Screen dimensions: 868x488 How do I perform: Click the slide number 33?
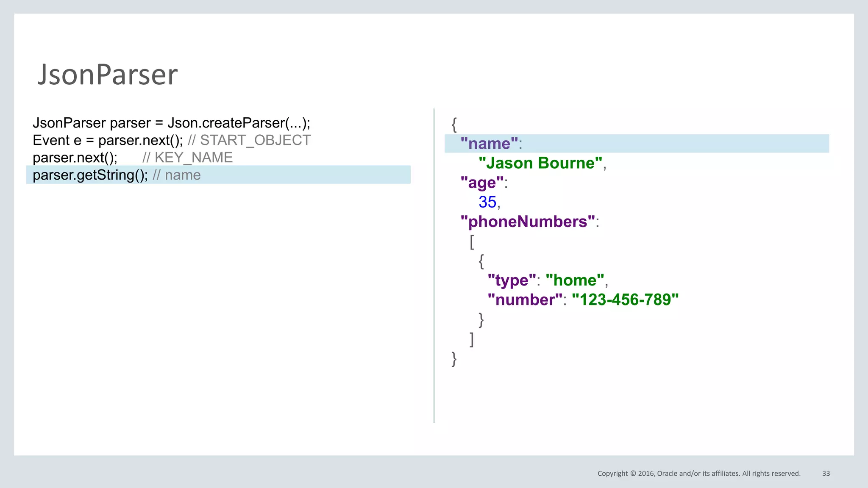coord(826,474)
